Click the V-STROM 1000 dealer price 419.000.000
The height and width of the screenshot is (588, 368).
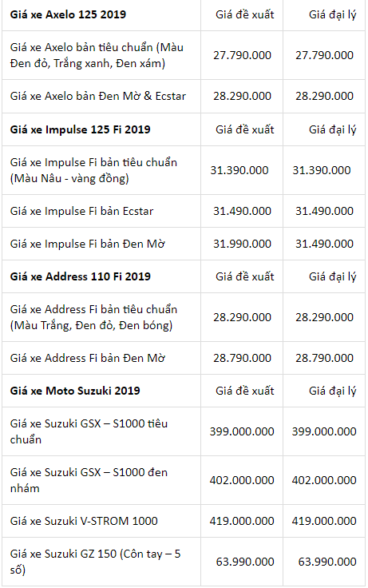[x=324, y=521]
